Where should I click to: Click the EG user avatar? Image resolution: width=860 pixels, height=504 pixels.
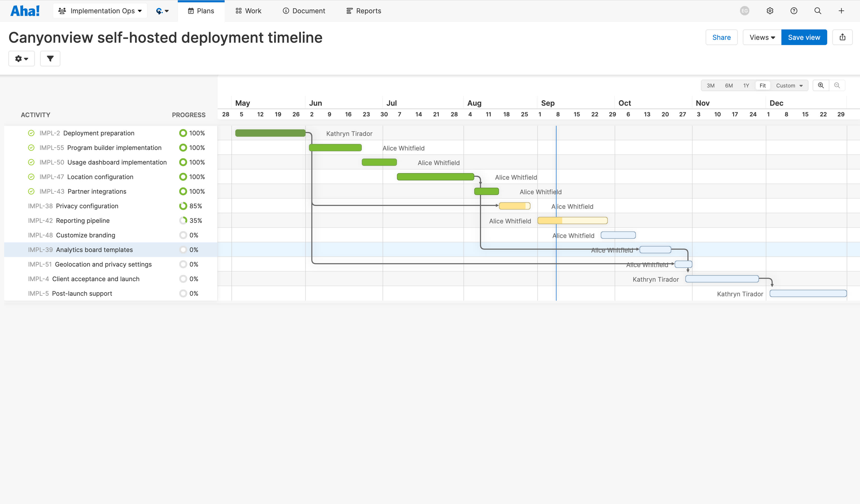(745, 11)
